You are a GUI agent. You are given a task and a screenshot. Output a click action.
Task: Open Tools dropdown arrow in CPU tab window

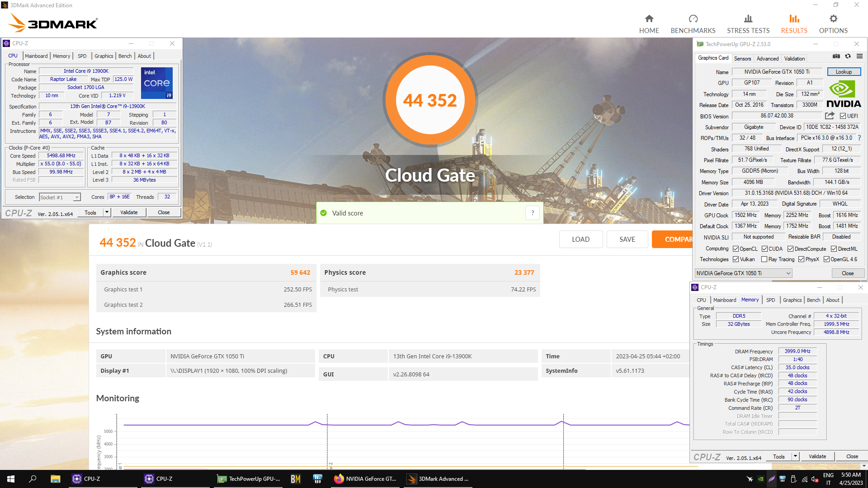[107, 212]
